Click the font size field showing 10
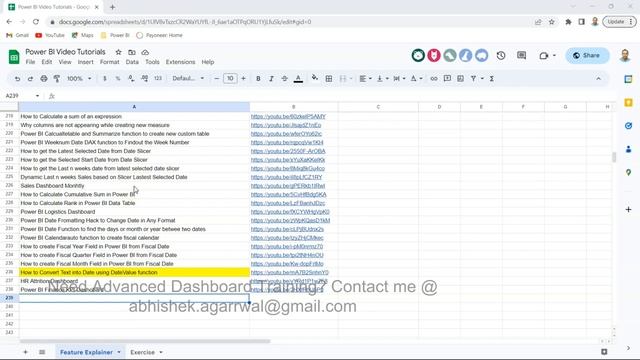Image resolution: width=640 pixels, height=360 pixels. coord(230,78)
